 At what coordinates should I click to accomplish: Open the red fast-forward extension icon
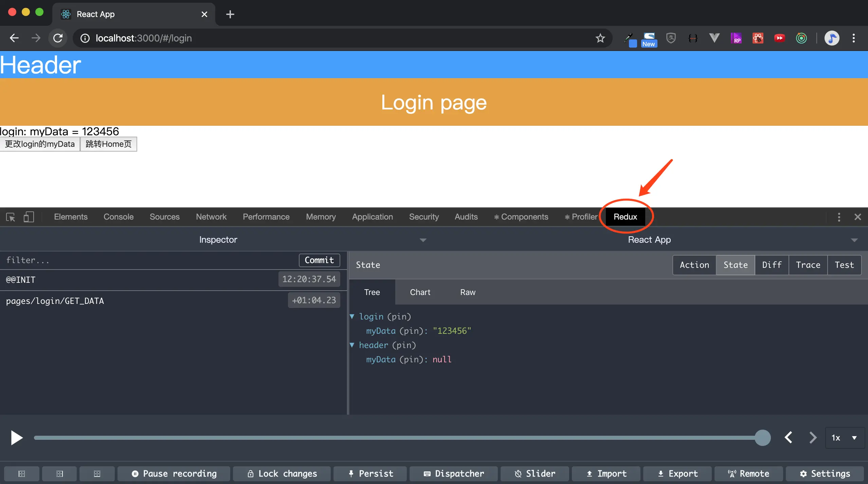coord(779,38)
